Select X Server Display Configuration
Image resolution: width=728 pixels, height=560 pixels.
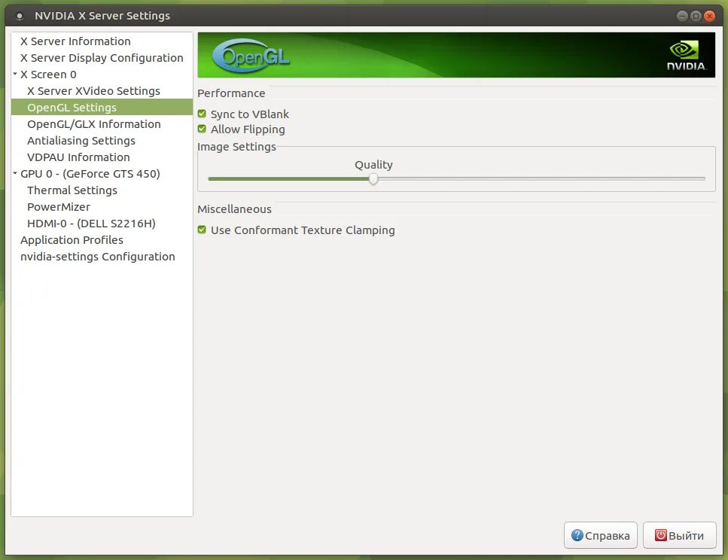coord(102,58)
